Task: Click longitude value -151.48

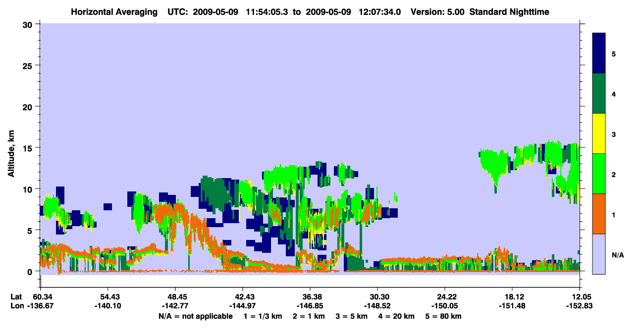Action: pos(512,306)
